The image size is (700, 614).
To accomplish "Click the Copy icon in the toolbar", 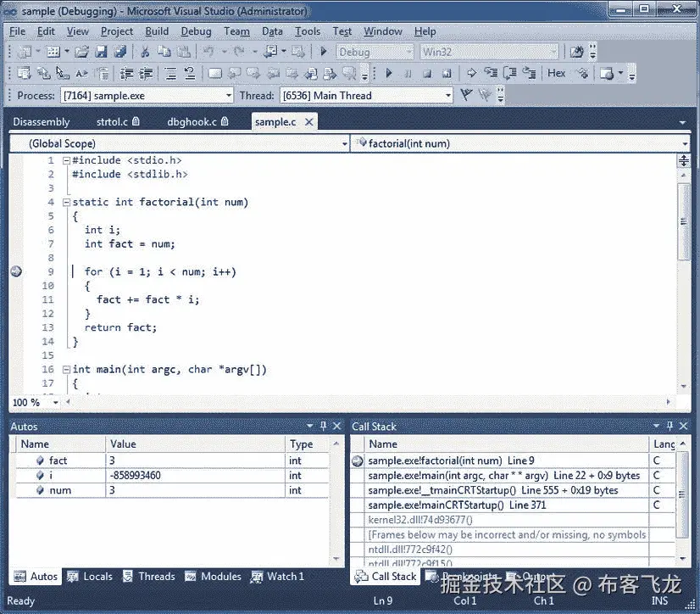I will click(x=164, y=53).
